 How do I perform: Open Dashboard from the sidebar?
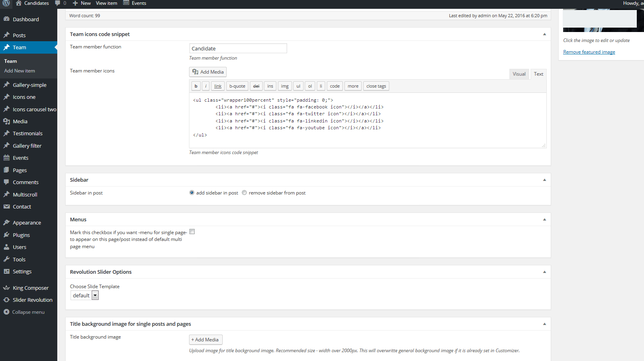26,19
